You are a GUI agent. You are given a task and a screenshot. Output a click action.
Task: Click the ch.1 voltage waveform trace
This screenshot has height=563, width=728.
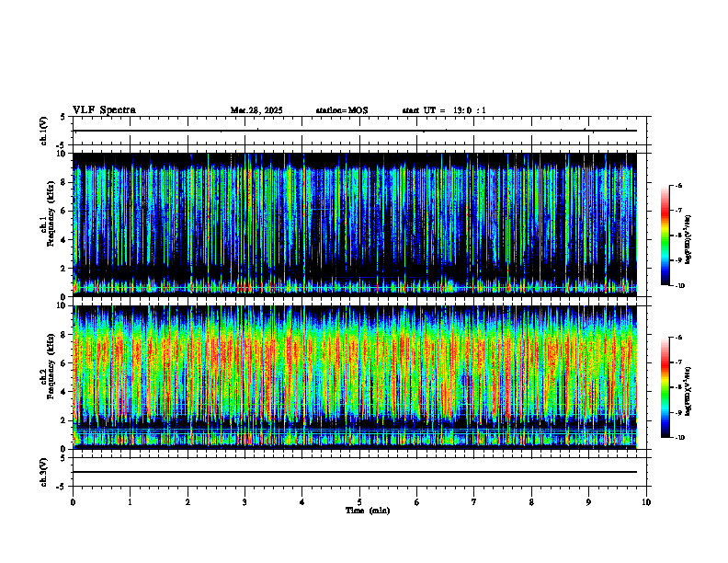[354, 131]
